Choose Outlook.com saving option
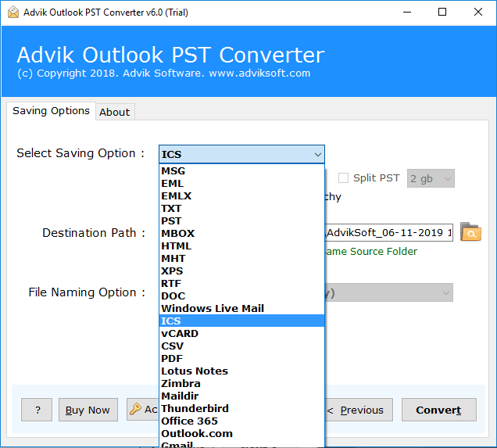Image resolution: width=497 pixels, height=448 pixels. [x=241, y=434]
